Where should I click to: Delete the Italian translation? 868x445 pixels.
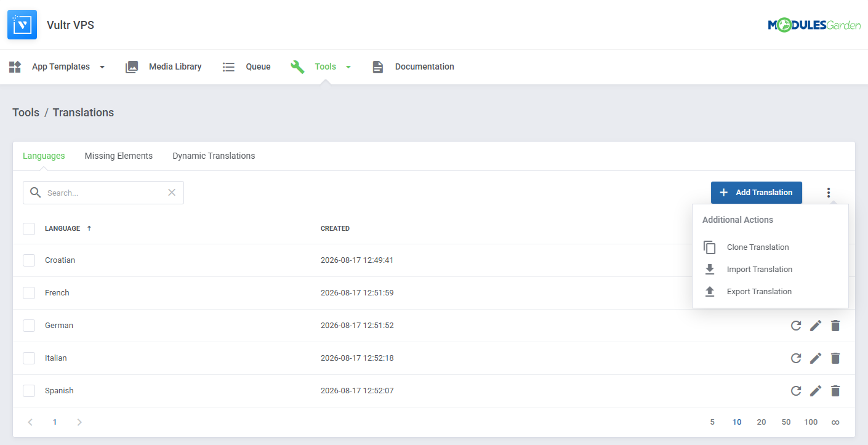point(835,358)
